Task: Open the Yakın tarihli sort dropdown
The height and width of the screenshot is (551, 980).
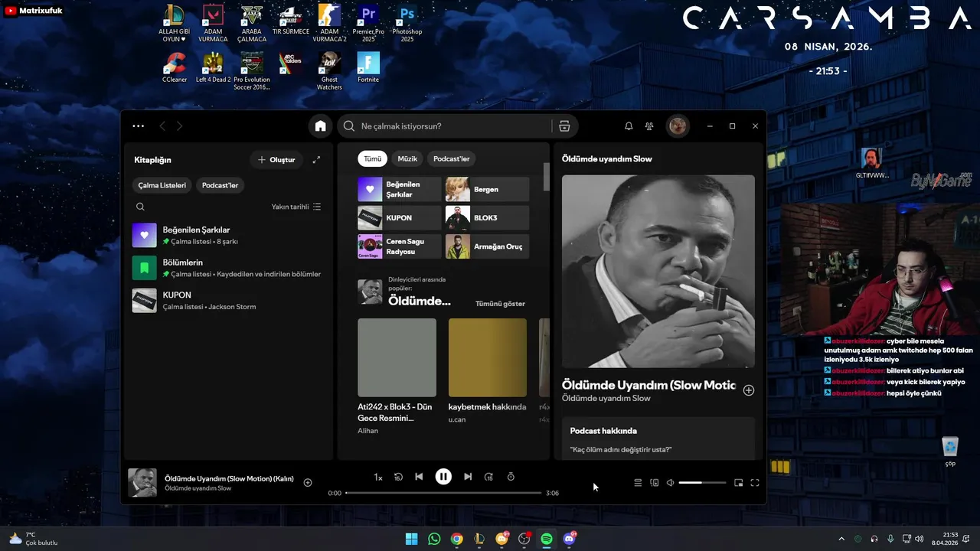Action: [x=296, y=207]
